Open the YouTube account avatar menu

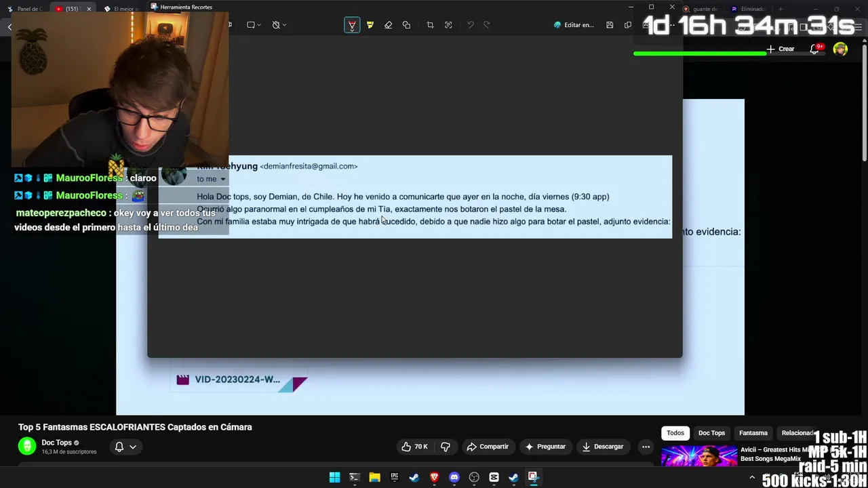click(x=840, y=49)
